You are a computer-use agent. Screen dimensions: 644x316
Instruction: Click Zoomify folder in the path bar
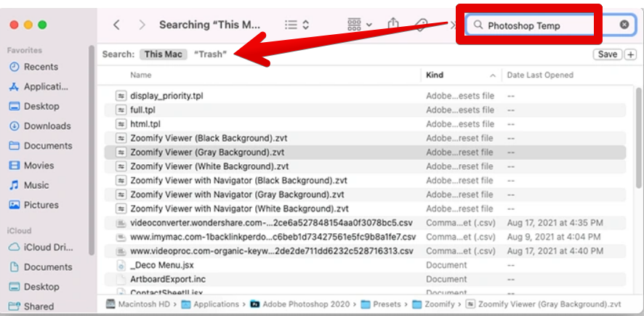(433, 304)
